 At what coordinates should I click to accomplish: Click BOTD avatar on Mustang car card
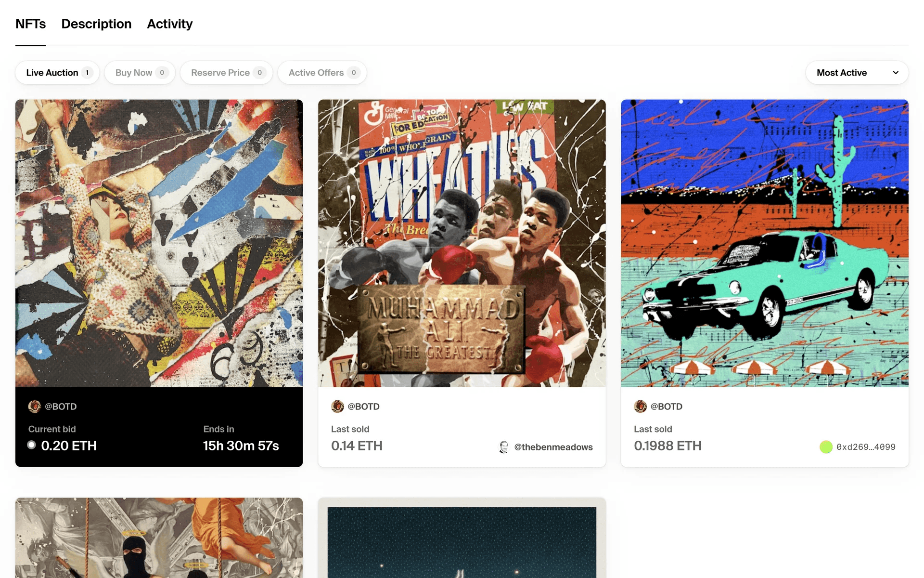tap(640, 407)
